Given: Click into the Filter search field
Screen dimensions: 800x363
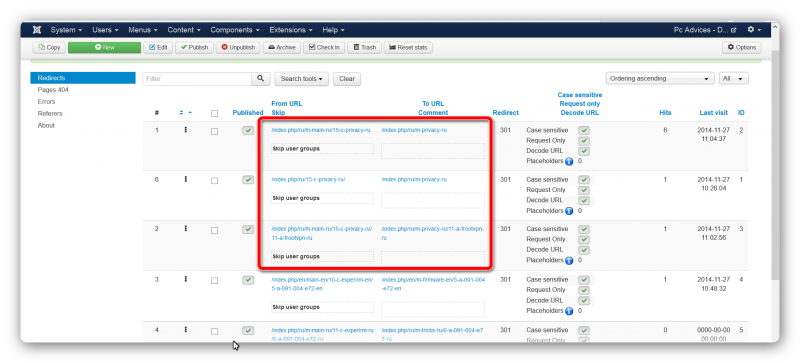Looking at the screenshot, I should point(197,79).
